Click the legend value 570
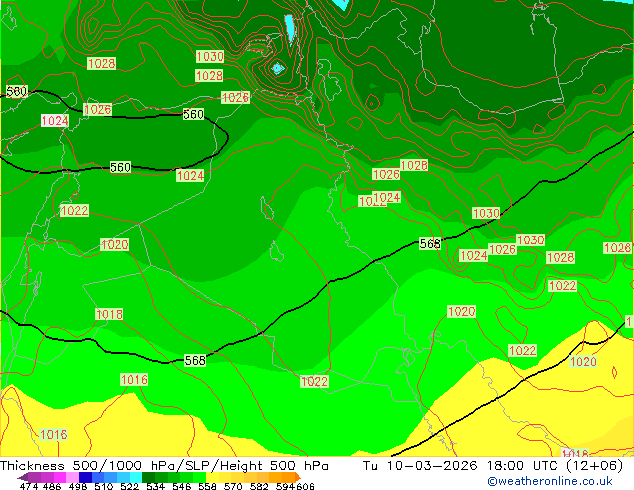This screenshot has height=490, width=634. [233, 486]
